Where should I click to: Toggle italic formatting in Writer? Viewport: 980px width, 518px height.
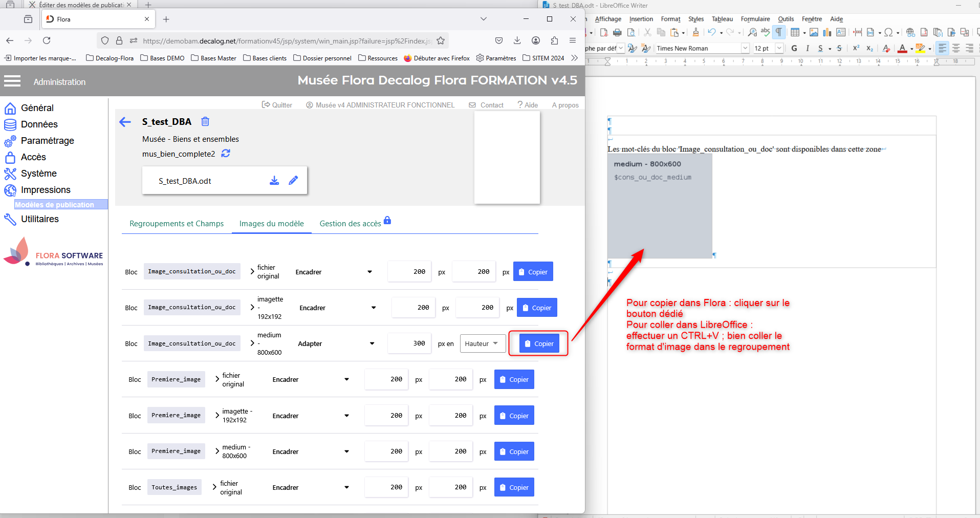point(808,48)
